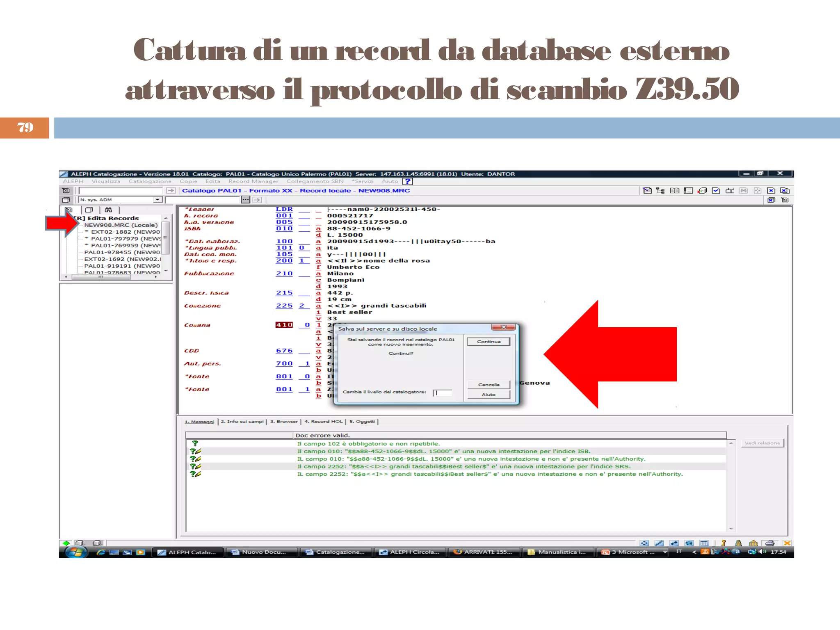
Task: Open the Catalogazione menu
Action: (150, 181)
